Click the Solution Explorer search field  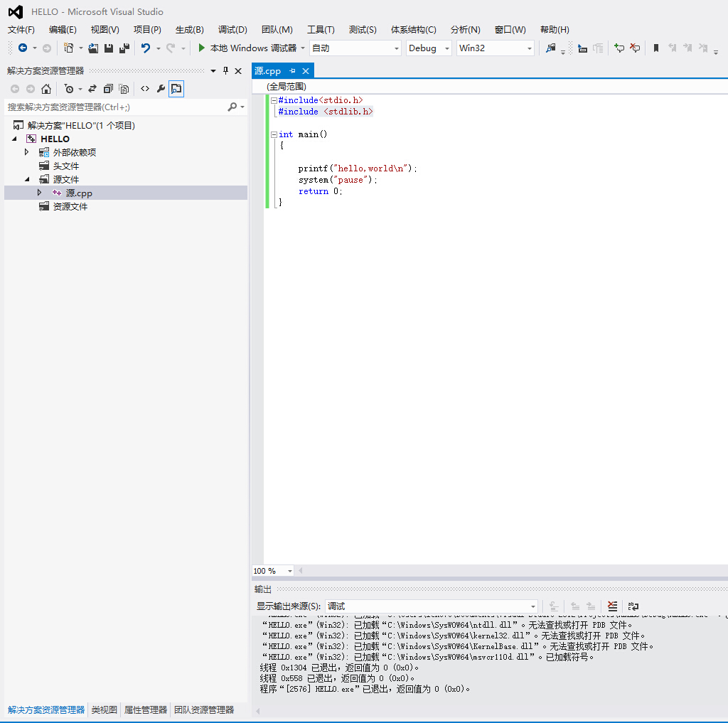[114, 107]
